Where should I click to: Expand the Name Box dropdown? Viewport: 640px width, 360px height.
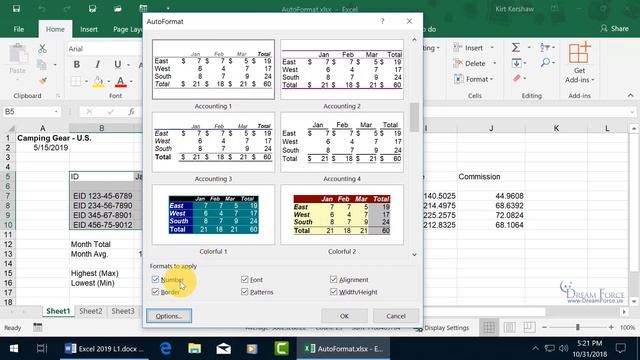coord(56,111)
